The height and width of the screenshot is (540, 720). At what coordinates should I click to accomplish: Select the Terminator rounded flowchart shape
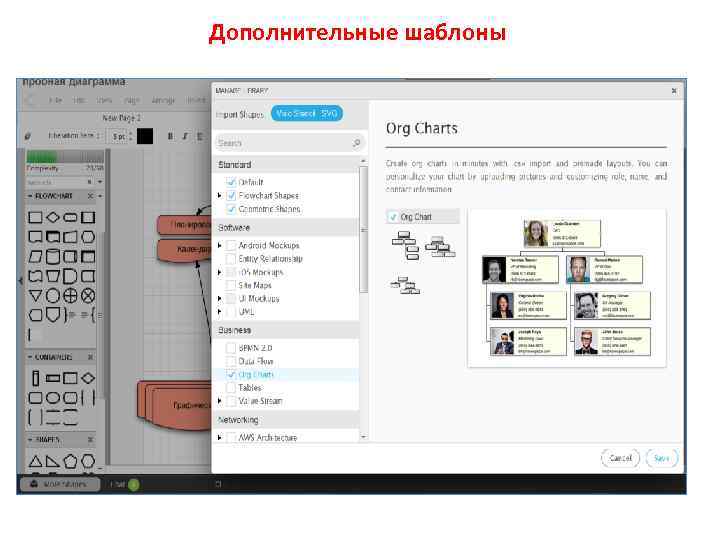pyautogui.click(x=70, y=217)
